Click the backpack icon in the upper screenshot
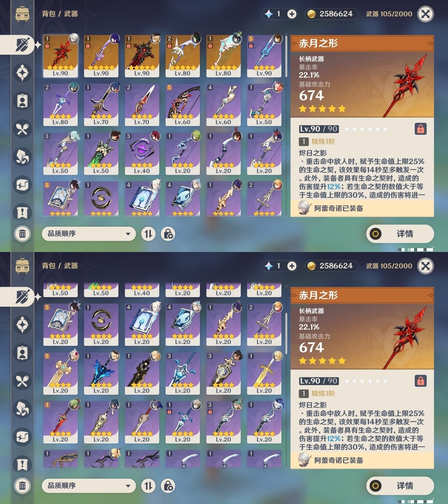 [22, 14]
